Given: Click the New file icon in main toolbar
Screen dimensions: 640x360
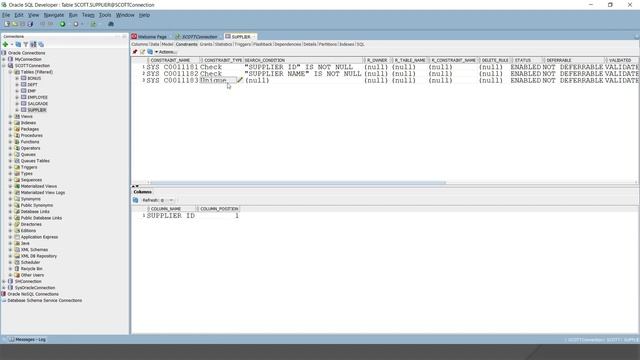Looking at the screenshot, I should point(7,24).
